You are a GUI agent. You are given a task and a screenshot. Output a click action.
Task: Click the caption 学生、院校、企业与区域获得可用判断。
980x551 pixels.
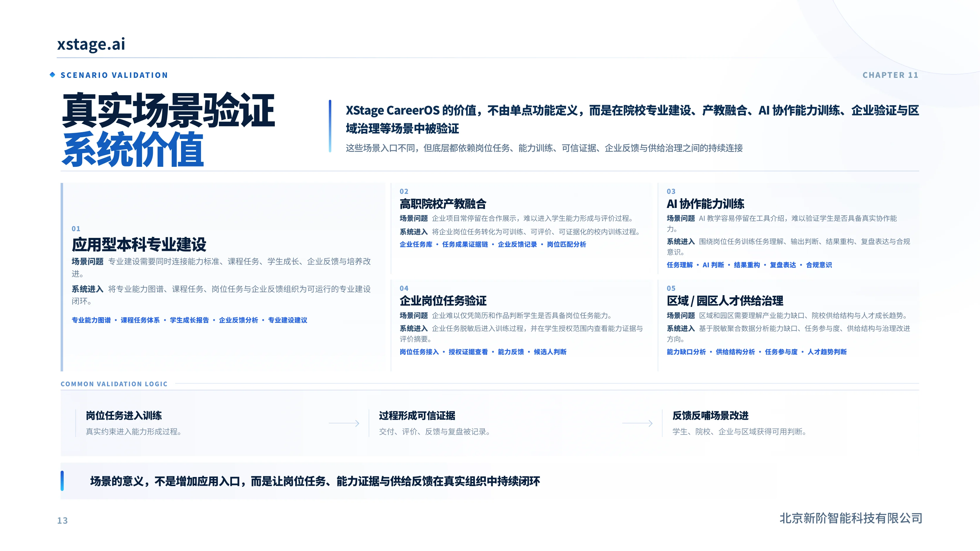click(739, 432)
